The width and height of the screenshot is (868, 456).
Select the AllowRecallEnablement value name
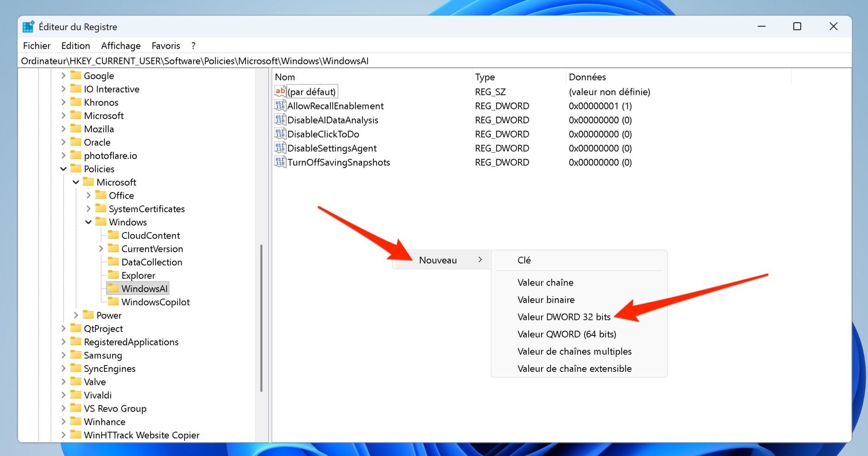pyautogui.click(x=335, y=106)
